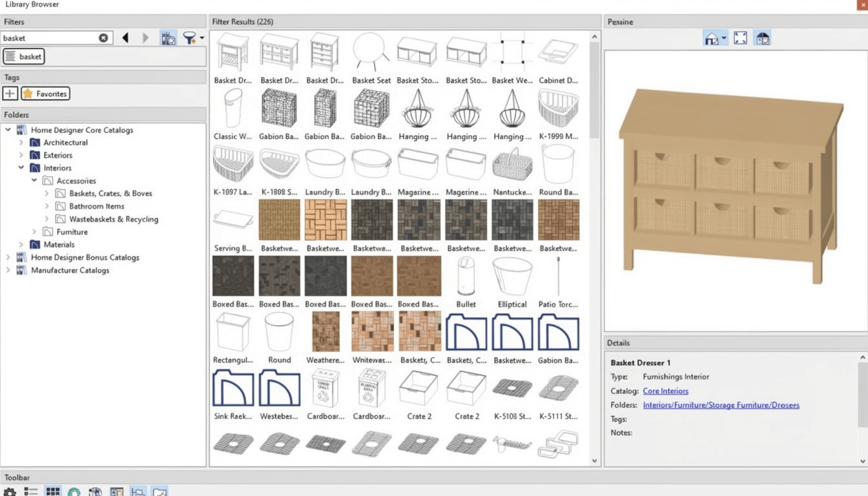Go forward in search history
868x496 pixels.
[145, 38]
